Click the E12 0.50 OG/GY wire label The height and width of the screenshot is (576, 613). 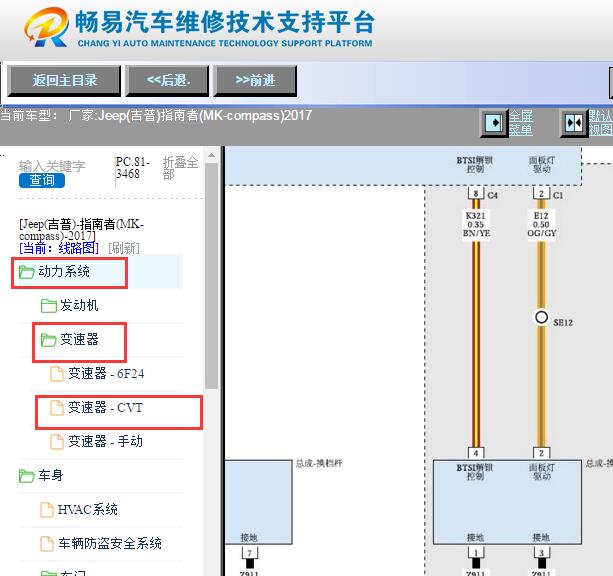coord(541,225)
